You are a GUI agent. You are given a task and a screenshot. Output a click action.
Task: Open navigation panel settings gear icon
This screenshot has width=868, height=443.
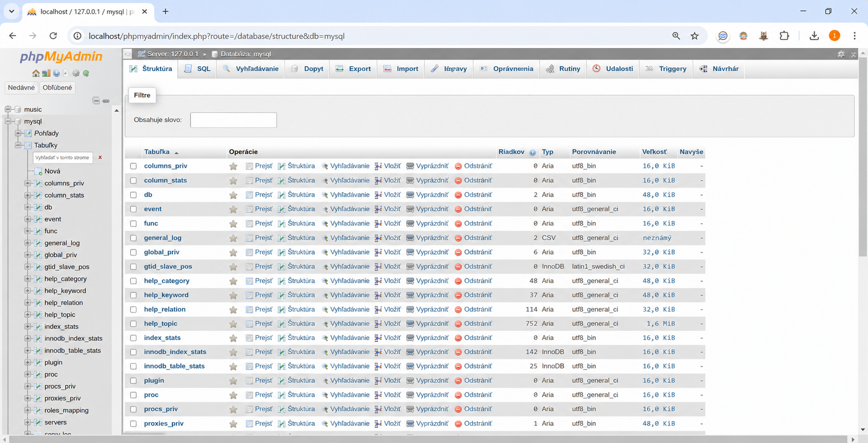76,73
